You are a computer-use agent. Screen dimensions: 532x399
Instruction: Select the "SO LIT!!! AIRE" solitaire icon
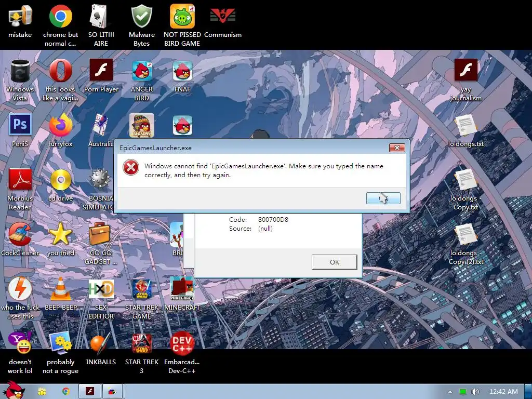[x=101, y=16]
